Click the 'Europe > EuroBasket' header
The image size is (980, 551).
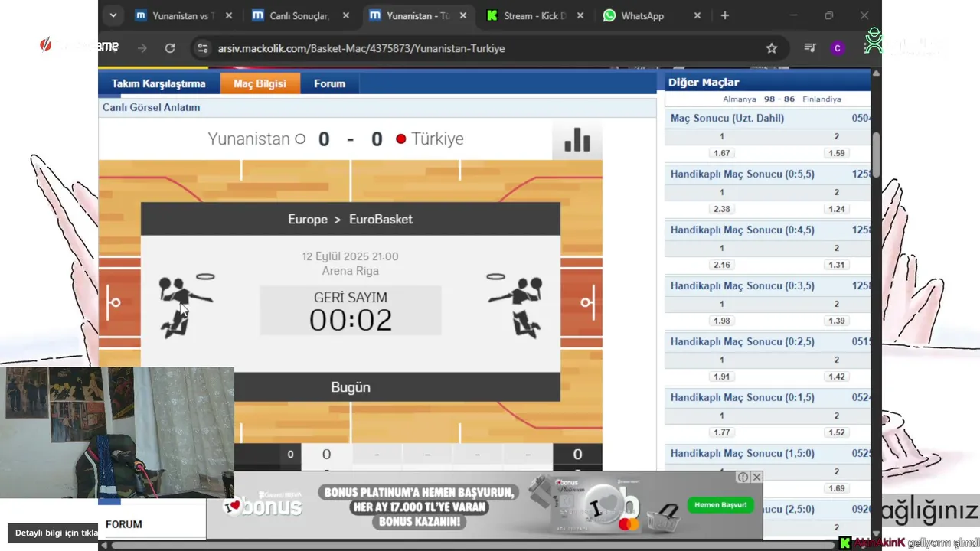tap(350, 219)
